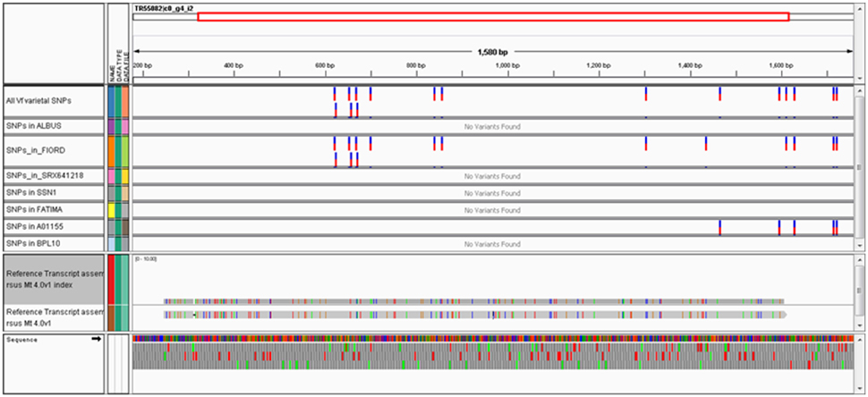Click the NAME attribute column header
The height and width of the screenshot is (397, 868).
tap(111, 73)
